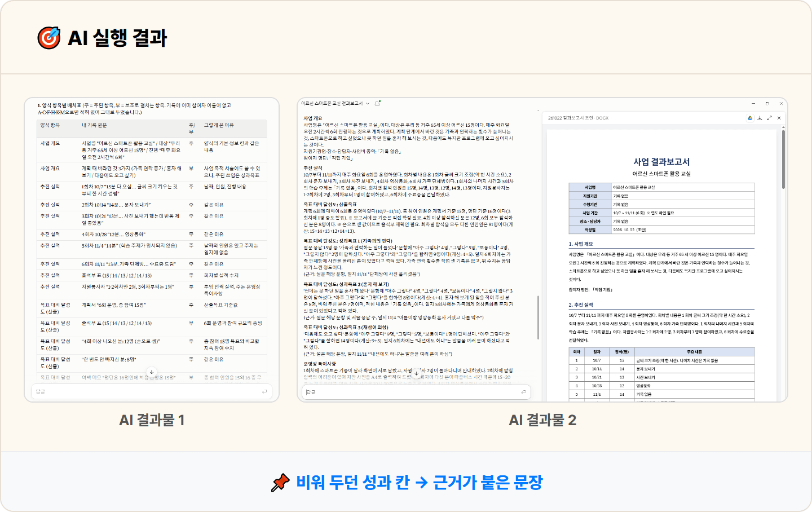Click the '사업 결과보고서' document title
Image resolution: width=812 pixels, height=512 pixels.
(x=661, y=162)
